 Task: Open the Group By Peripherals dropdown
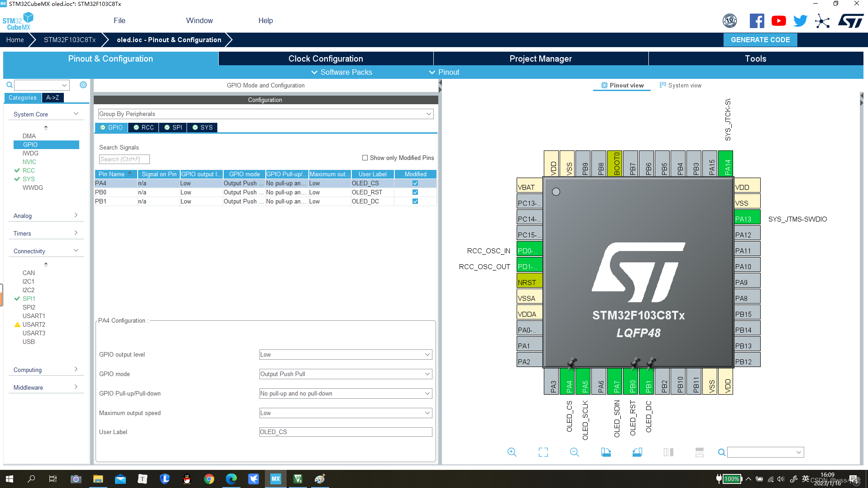coord(428,114)
